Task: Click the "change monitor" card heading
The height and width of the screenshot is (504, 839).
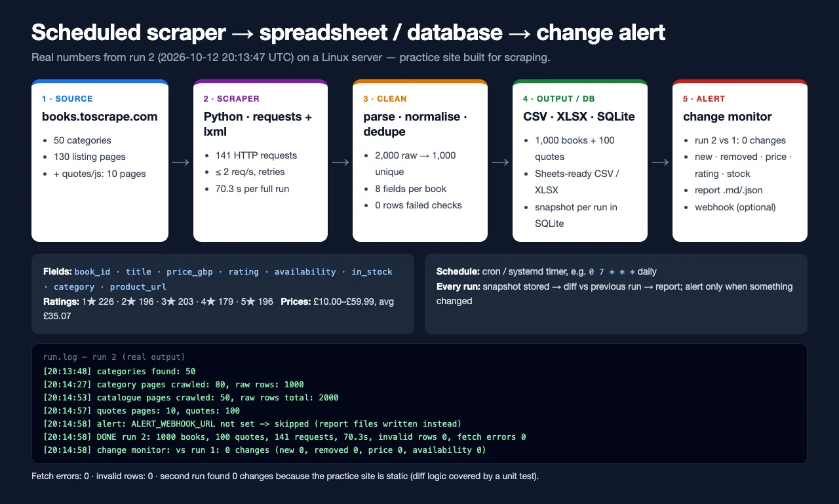Action: click(x=728, y=117)
